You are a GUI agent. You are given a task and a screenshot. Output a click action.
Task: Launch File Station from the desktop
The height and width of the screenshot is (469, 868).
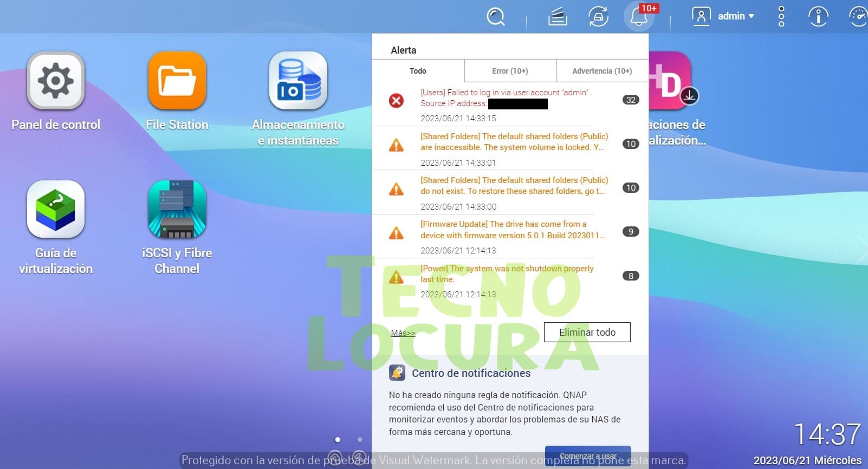(177, 81)
